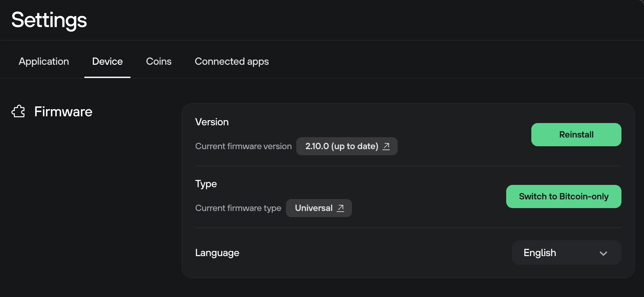Click the Settings page heading
644x297 pixels.
coord(49,20)
